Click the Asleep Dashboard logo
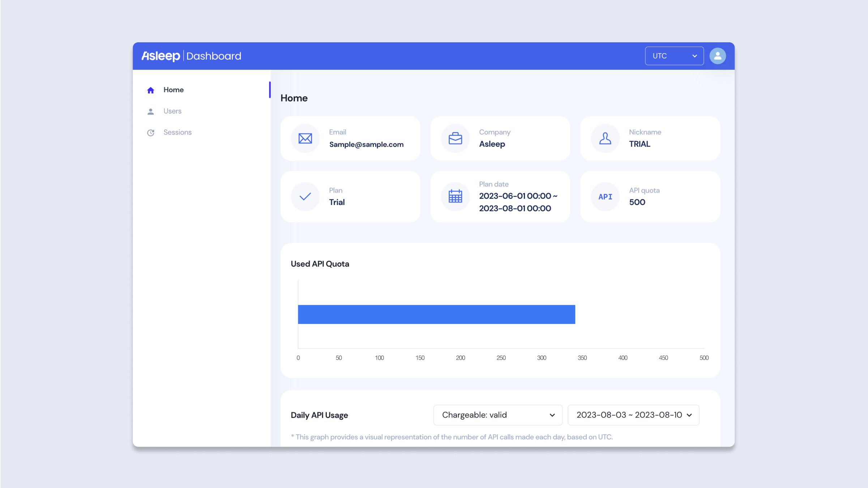 [191, 56]
